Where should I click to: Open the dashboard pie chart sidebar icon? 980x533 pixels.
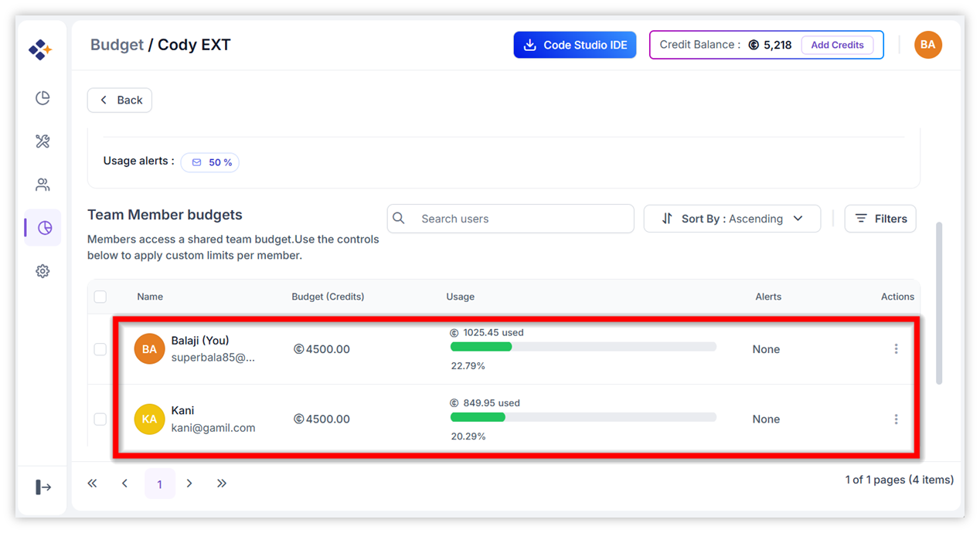tap(43, 98)
